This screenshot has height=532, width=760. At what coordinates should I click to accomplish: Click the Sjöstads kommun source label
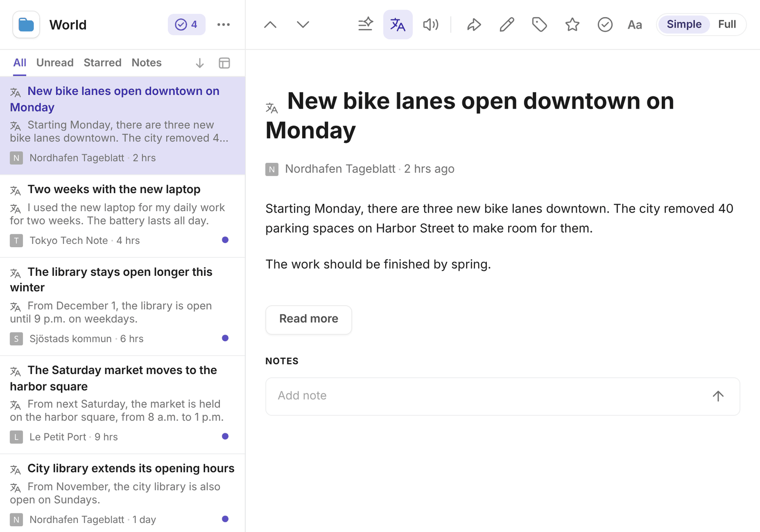coord(71,339)
